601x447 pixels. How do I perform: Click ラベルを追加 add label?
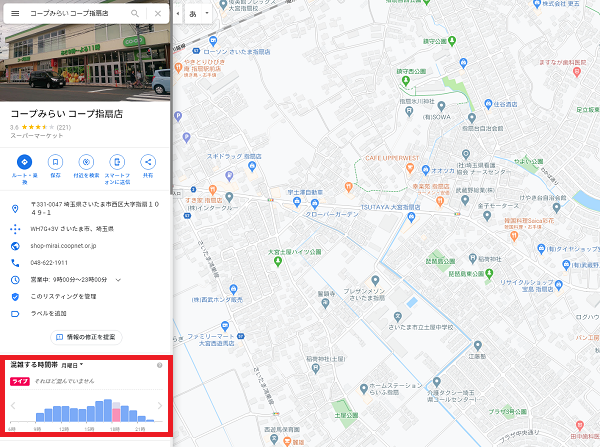(48, 314)
